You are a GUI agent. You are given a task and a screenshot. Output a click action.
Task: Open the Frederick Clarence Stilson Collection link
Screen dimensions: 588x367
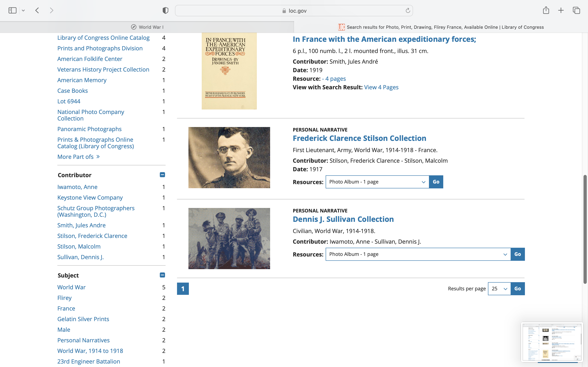(x=359, y=138)
